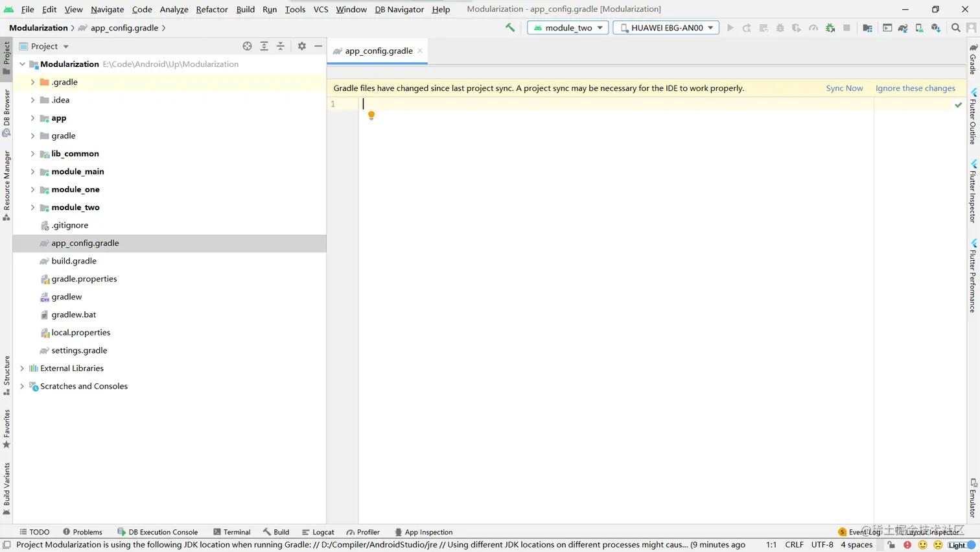Toggle the Light theme switch
Viewport: 980px width, 552px height.
962,545
